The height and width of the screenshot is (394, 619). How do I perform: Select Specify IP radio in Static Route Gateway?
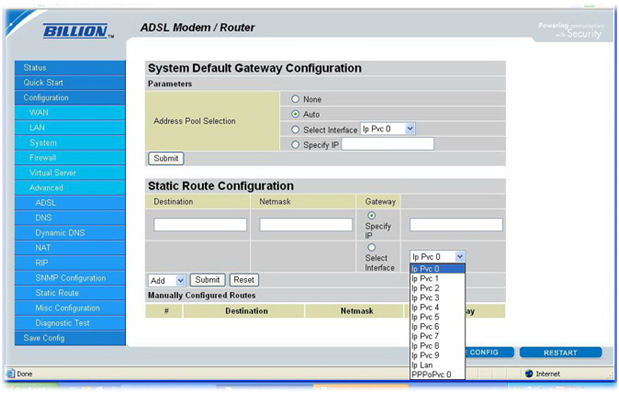371,216
